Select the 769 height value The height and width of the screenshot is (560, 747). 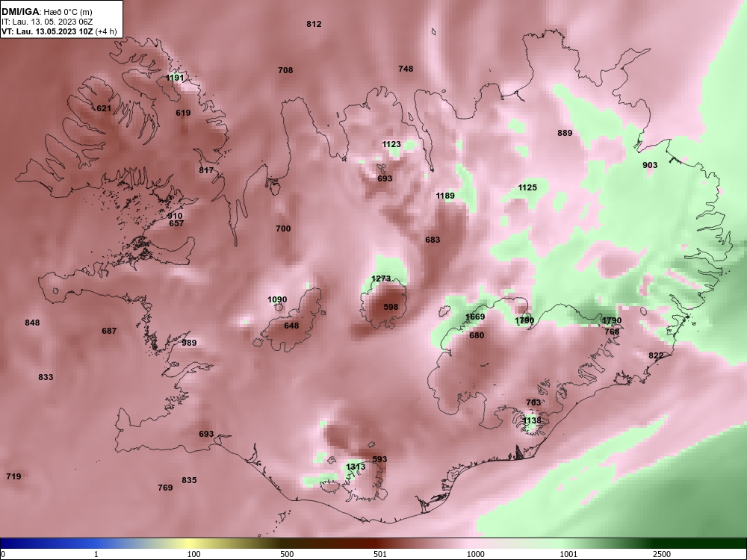pos(165,487)
